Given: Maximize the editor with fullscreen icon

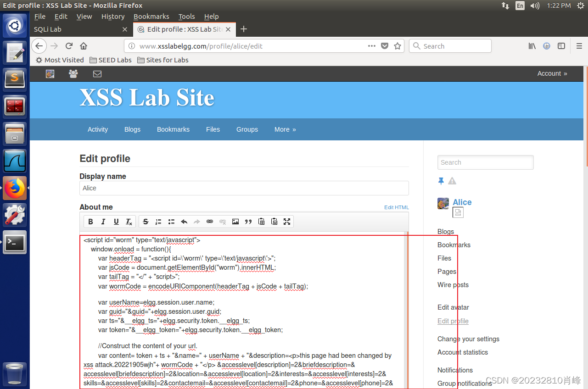Looking at the screenshot, I should pyautogui.click(x=287, y=222).
